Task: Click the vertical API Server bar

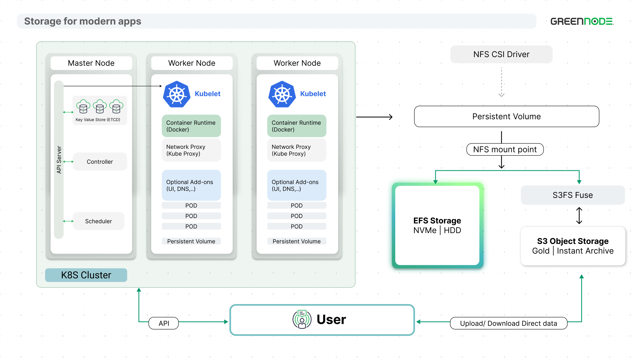Action: coord(59,160)
